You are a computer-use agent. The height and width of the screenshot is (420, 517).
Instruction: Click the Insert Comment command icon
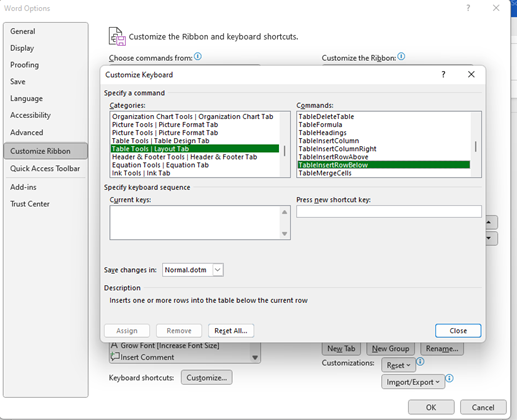pos(115,356)
